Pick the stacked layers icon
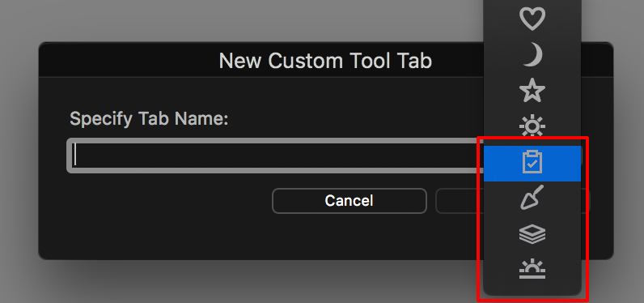 click(x=532, y=235)
